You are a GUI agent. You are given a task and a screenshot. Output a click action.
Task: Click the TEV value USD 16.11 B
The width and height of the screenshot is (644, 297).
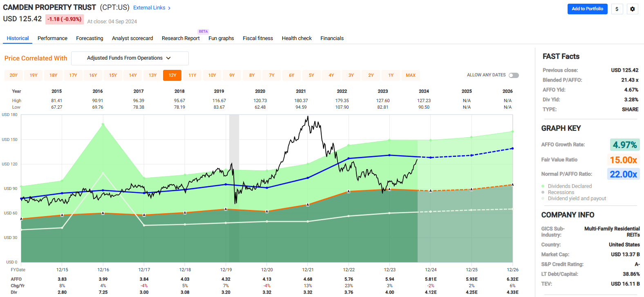coord(625,284)
